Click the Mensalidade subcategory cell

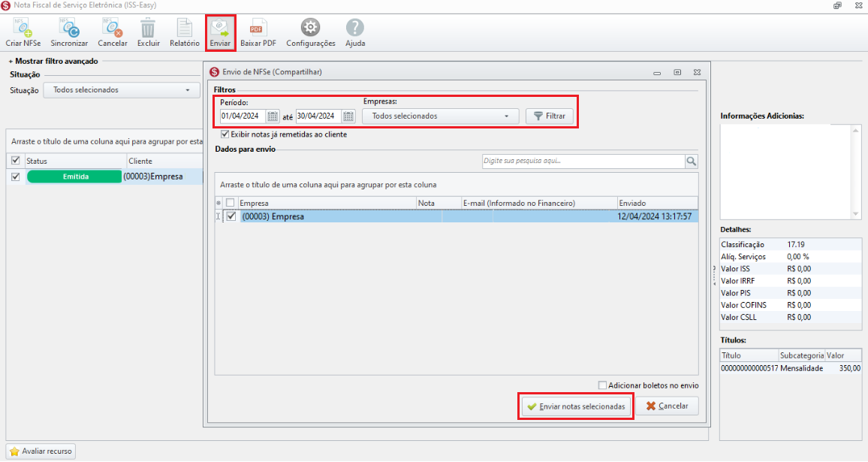[x=802, y=368]
